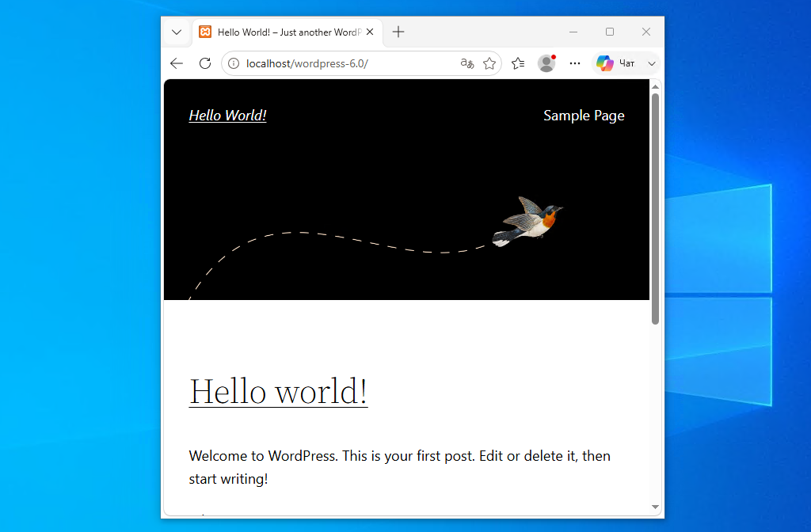
Task: Close the Hello World! browser tab
Action: tap(370, 32)
